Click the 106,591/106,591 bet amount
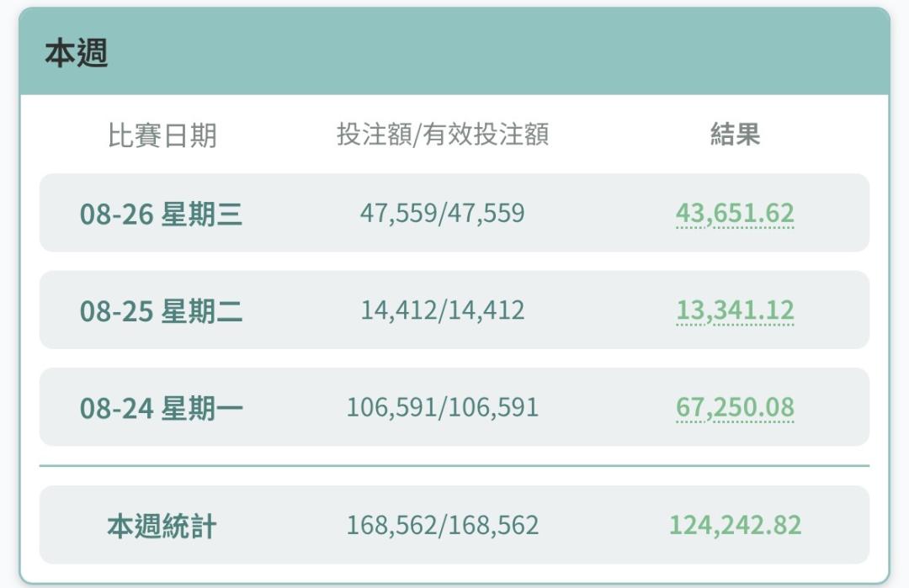The image size is (909, 588). click(x=443, y=407)
